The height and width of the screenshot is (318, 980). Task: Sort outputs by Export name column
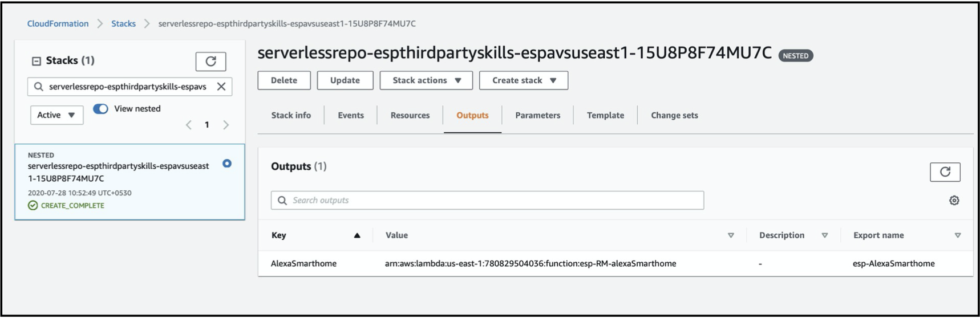point(957,235)
